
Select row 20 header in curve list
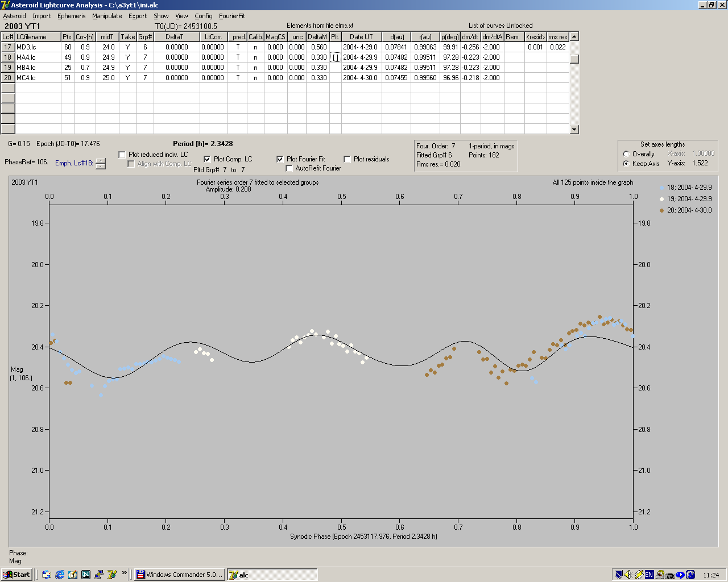8,78
